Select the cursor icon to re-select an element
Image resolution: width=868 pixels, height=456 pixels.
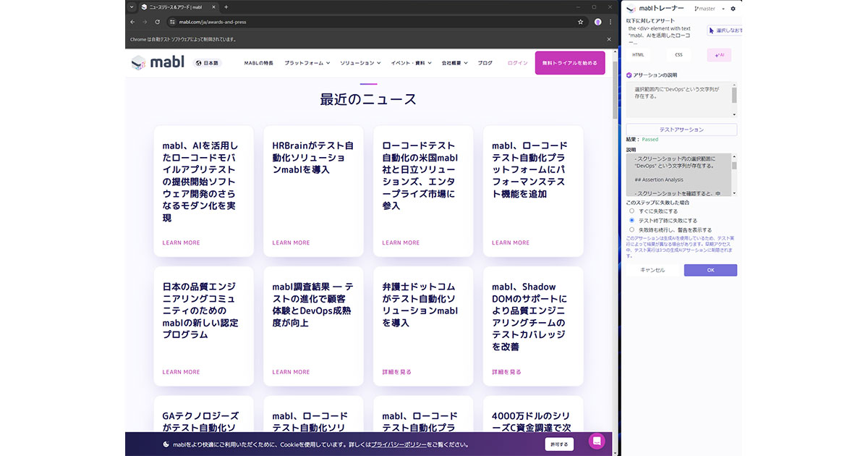point(712,30)
